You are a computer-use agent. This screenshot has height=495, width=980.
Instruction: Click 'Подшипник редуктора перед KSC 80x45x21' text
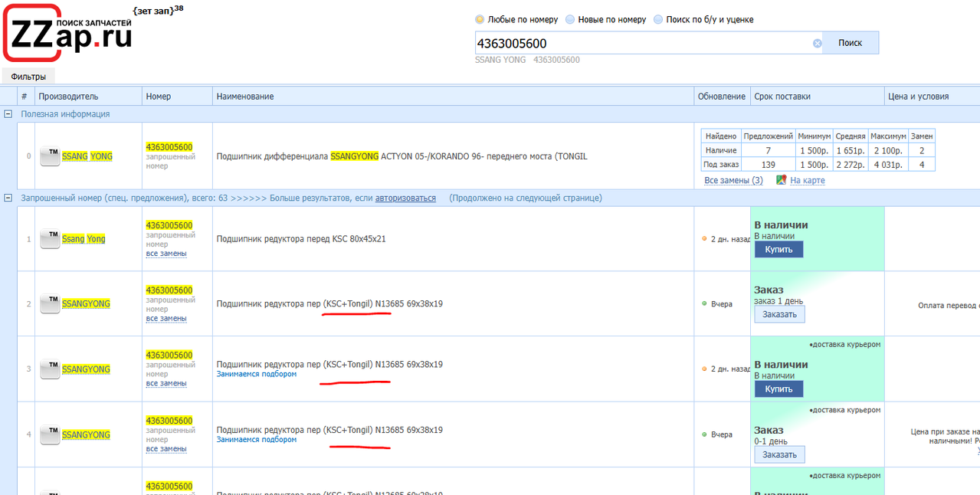click(301, 239)
